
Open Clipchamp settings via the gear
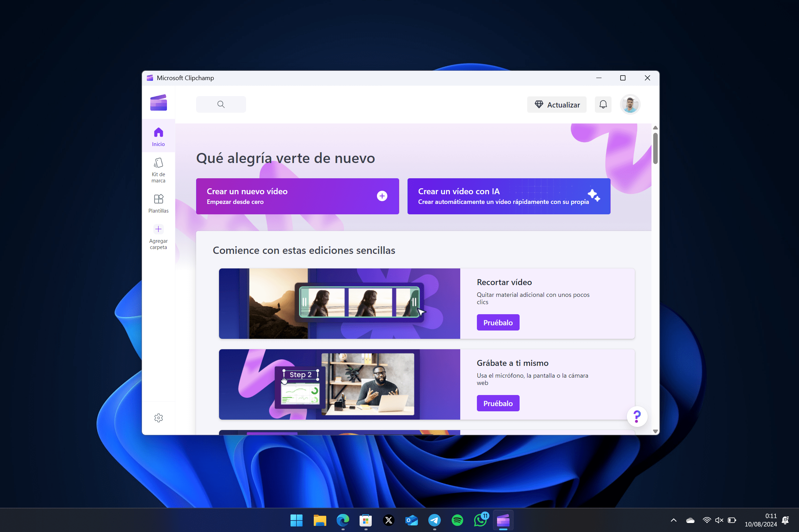pos(158,418)
